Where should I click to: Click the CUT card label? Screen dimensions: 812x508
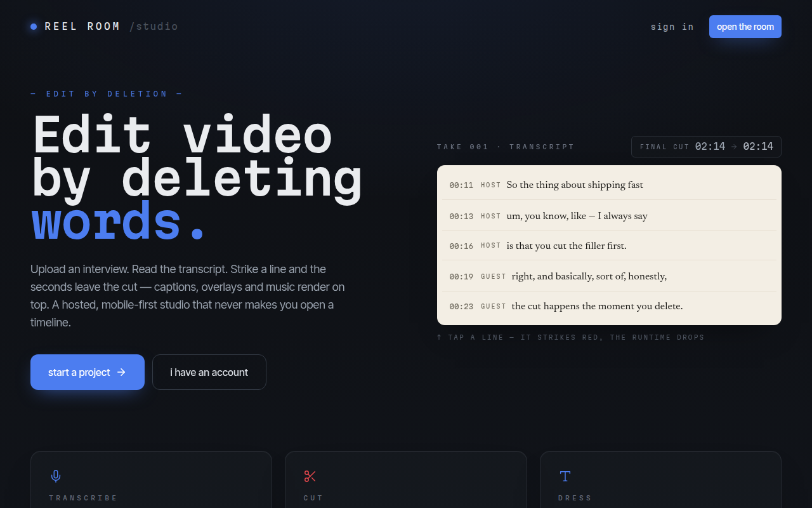[x=313, y=498]
